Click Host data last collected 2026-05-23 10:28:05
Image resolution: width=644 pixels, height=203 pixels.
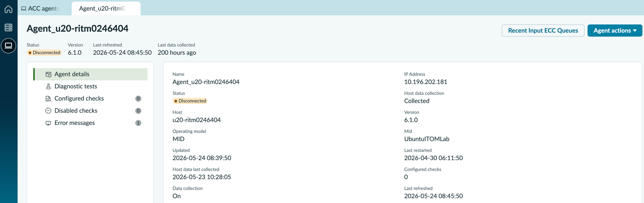pos(202,177)
